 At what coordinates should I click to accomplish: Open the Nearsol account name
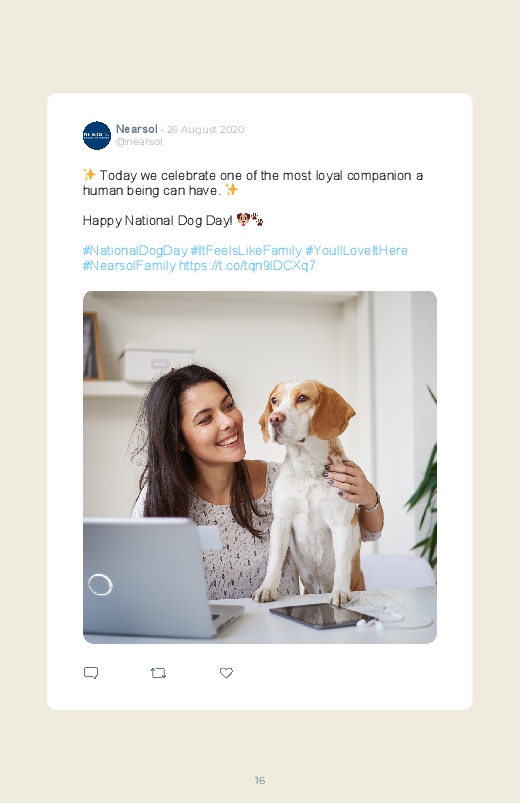pyautogui.click(x=137, y=129)
